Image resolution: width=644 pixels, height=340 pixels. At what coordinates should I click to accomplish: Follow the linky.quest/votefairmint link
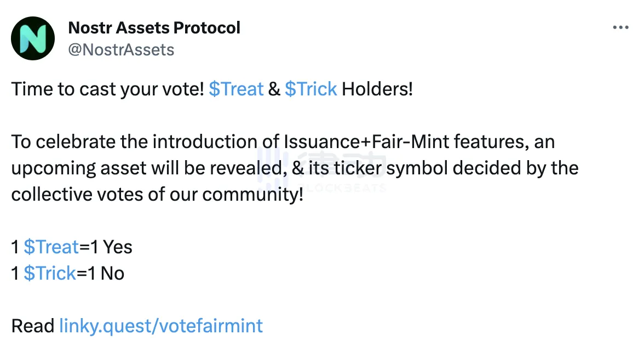pos(160,326)
